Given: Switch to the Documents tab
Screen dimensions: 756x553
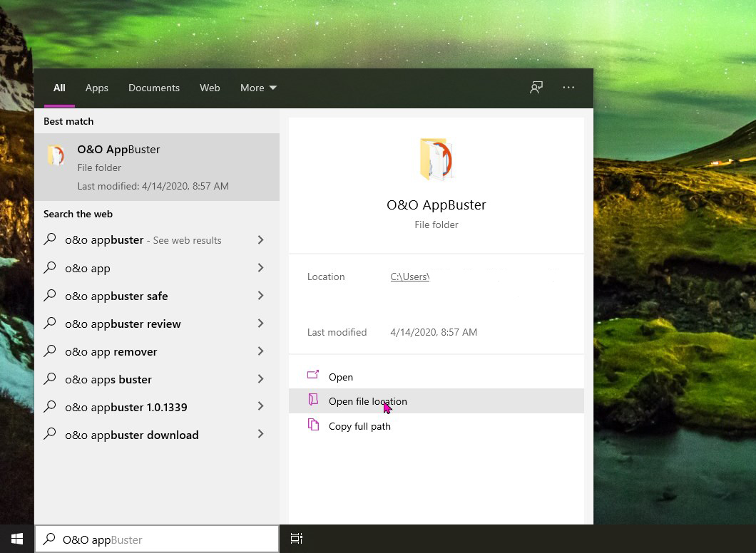Looking at the screenshot, I should [154, 88].
